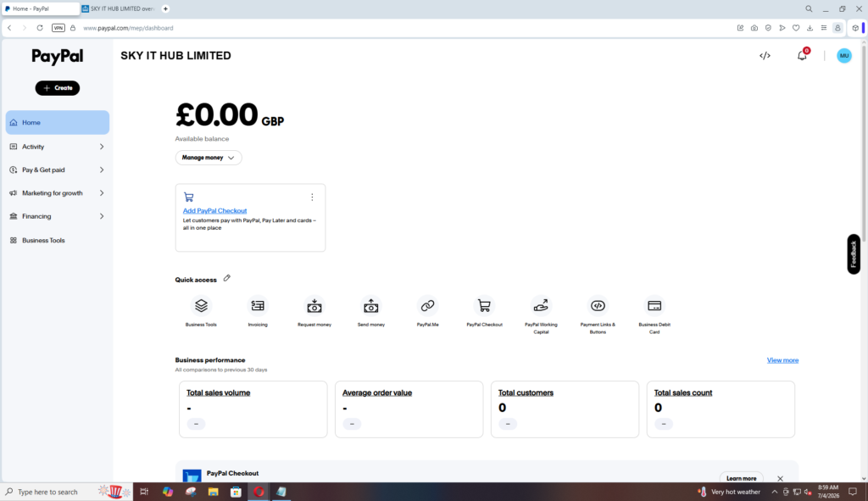Dismiss the PayPal Checkout banner

[x=780, y=478]
